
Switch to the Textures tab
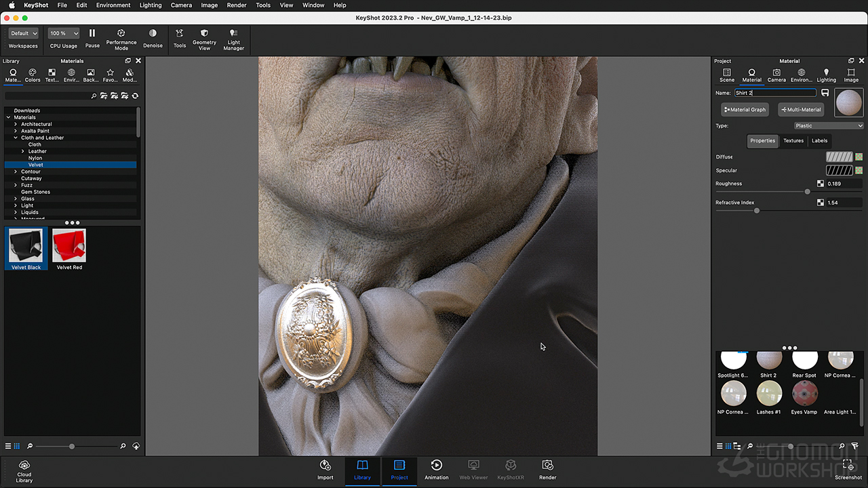coord(793,141)
